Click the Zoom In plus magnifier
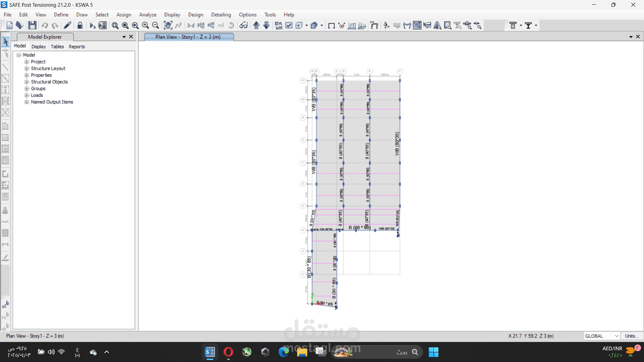This screenshot has width=644, height=362. (x=145, y=25)
